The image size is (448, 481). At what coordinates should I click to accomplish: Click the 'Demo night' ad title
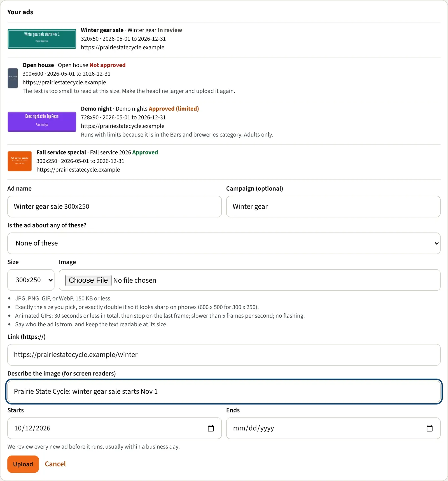pos(96,109)
